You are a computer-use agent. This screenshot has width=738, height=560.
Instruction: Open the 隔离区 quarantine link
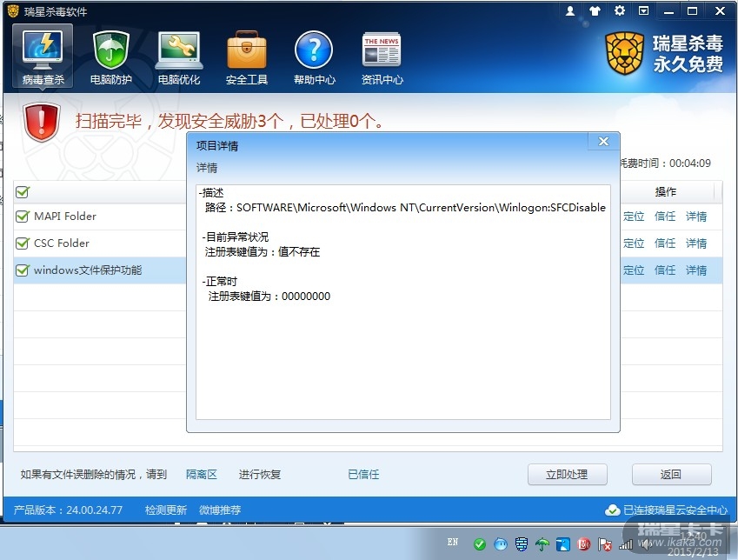(x=202, y=474)
